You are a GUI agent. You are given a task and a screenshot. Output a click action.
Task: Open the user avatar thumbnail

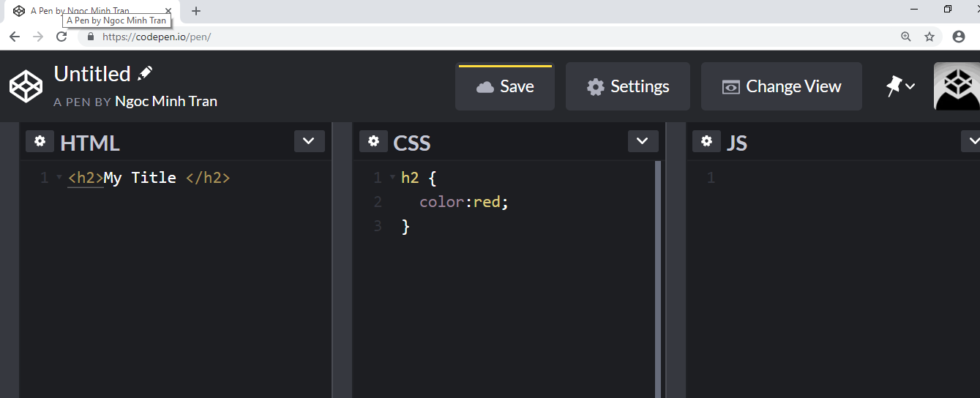pos(957,86)
